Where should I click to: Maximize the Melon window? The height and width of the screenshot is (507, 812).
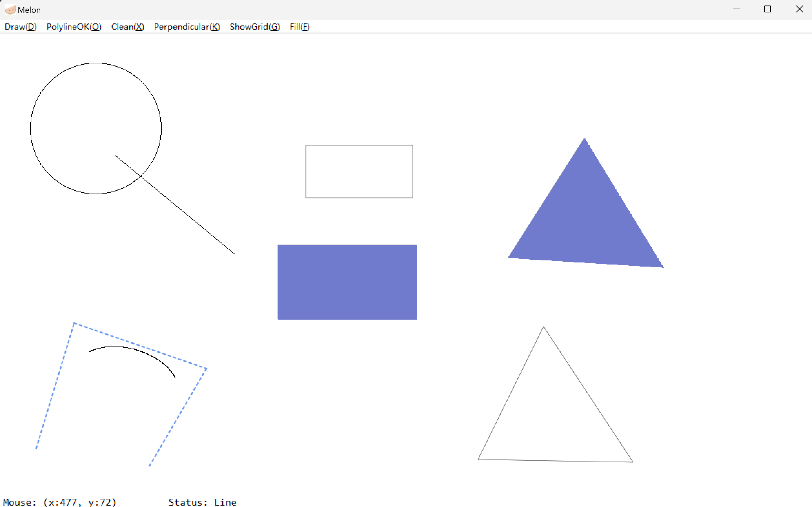tap(768, 9)
